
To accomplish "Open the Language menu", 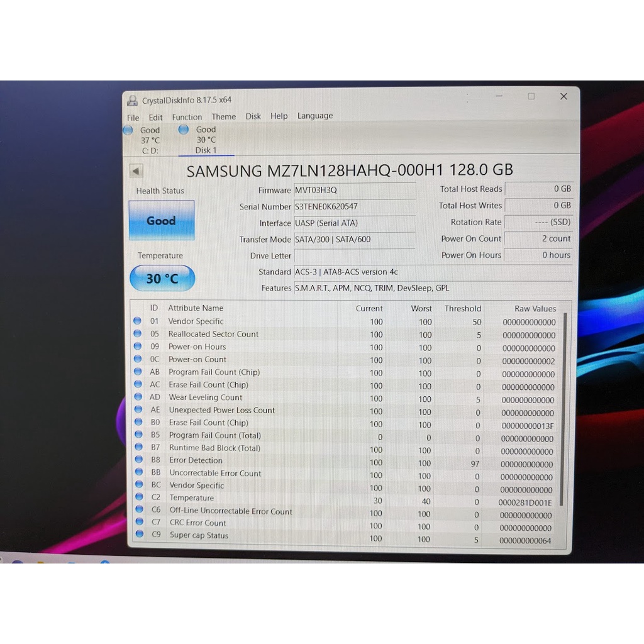I will click(315, 116).
